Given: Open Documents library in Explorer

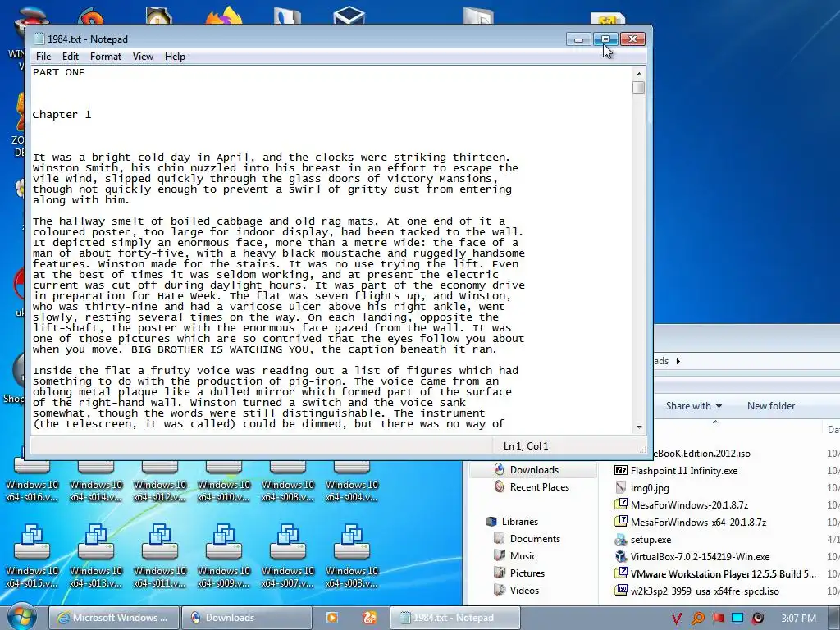Looking at the screenshot, I should tap(535, 538).
